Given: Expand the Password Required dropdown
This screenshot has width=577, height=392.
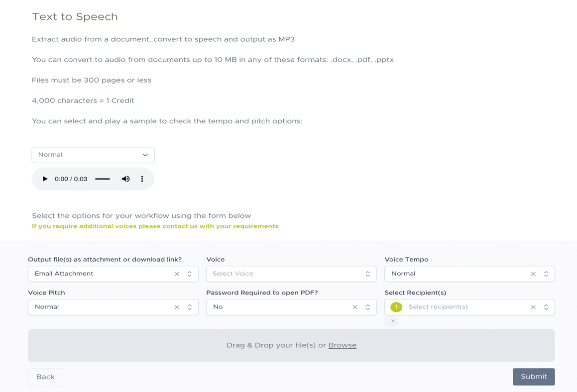Looking at the screenshot, I should click(x=368, y=307).
